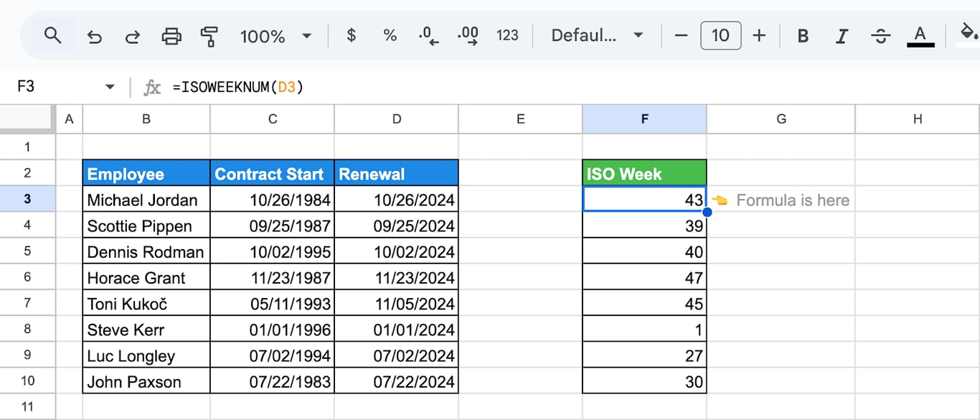Format as percent
Viewport: 980px width, 420px height.
point(390,35)
